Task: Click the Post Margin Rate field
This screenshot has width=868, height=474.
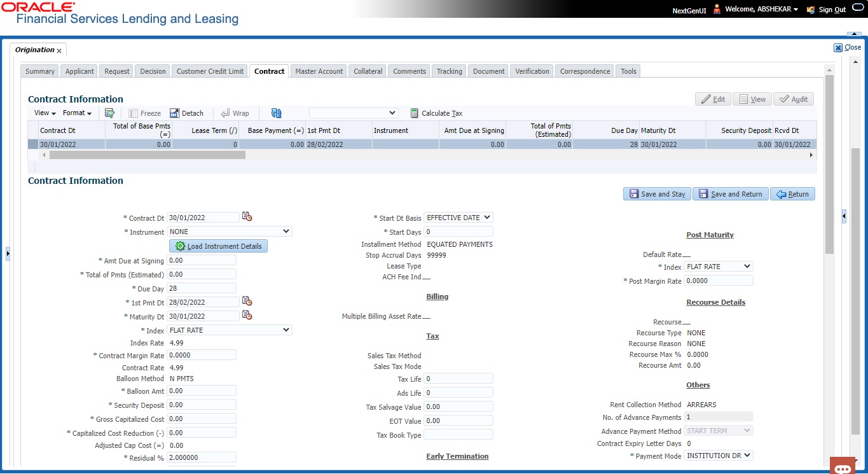Action: [719, 281]
